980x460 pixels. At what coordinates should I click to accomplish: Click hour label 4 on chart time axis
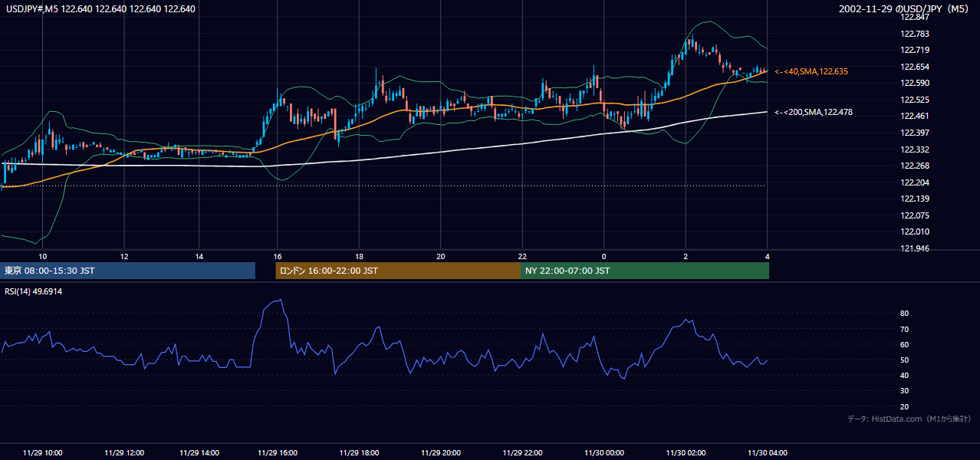(767, 256)
